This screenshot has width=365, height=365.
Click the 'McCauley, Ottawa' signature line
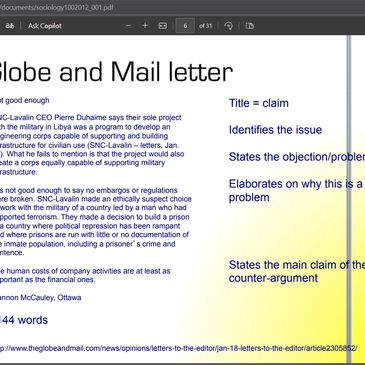tap(41, 297)
